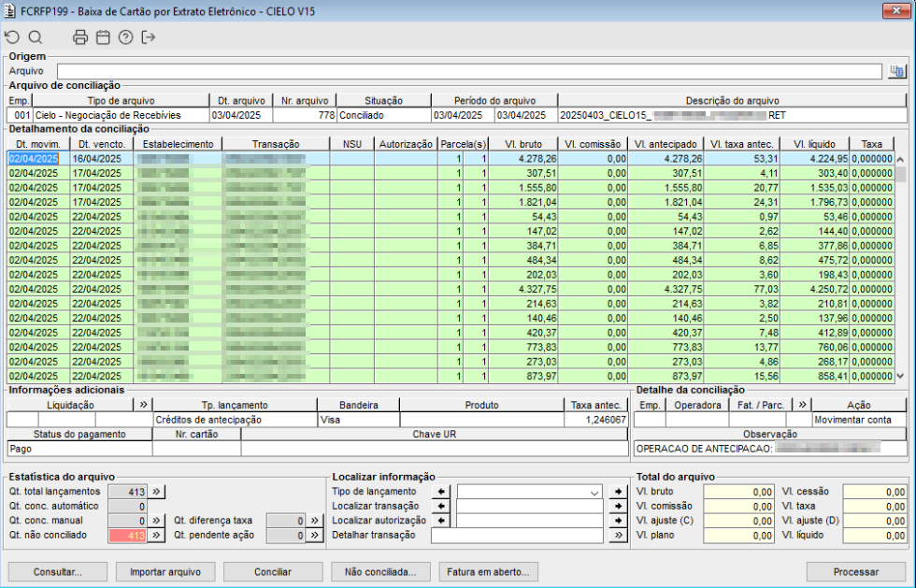This screenshot has height=588, width=916.
Task: Click the application document icon in title bar
Action: [x=10, y=11]
